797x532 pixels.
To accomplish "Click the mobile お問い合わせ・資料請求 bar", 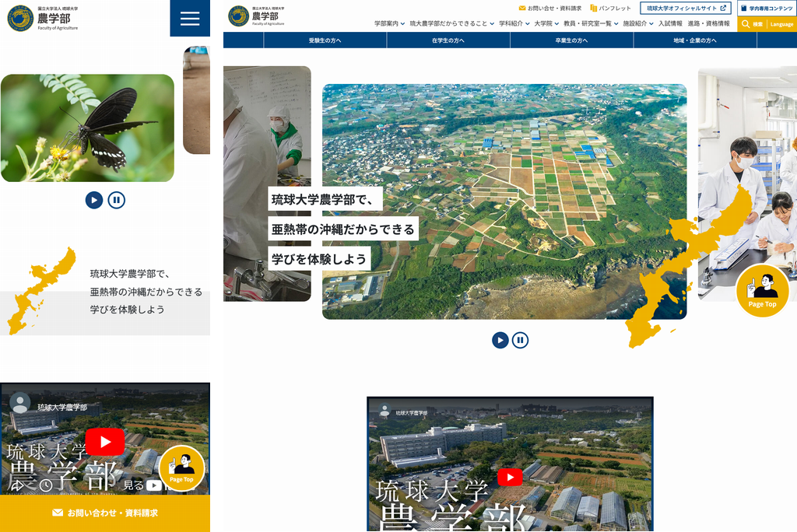I will point(105,513).
